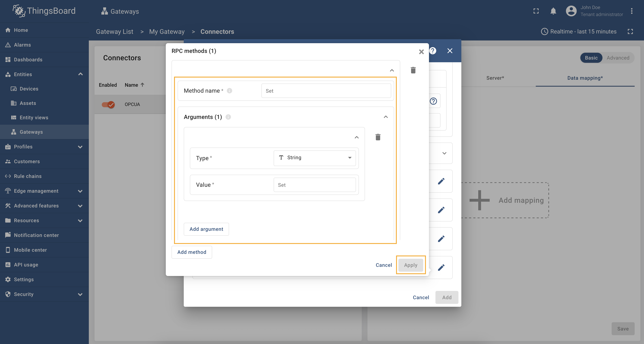
Task: Disable the OPCUA connector toggle
Action: 108,104
